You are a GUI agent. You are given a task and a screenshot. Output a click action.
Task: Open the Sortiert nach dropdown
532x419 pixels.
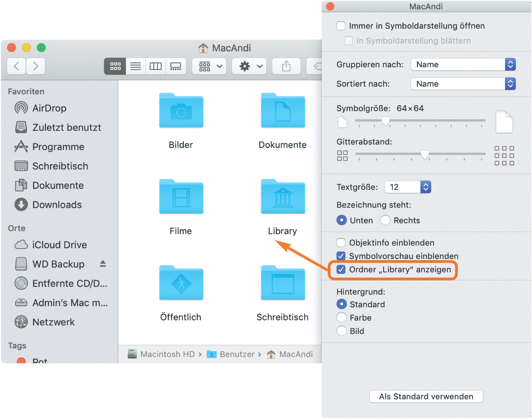pyautogui.click(x=463, y=84)
